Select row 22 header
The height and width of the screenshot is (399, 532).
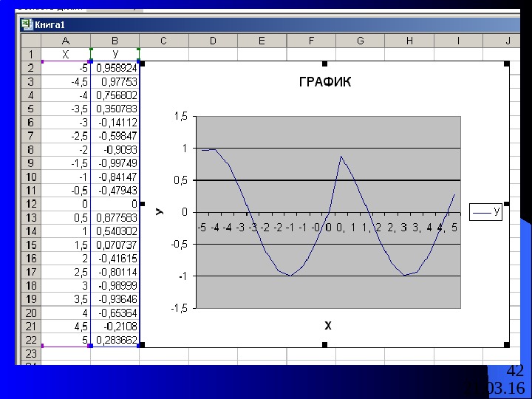coord(31,340)
